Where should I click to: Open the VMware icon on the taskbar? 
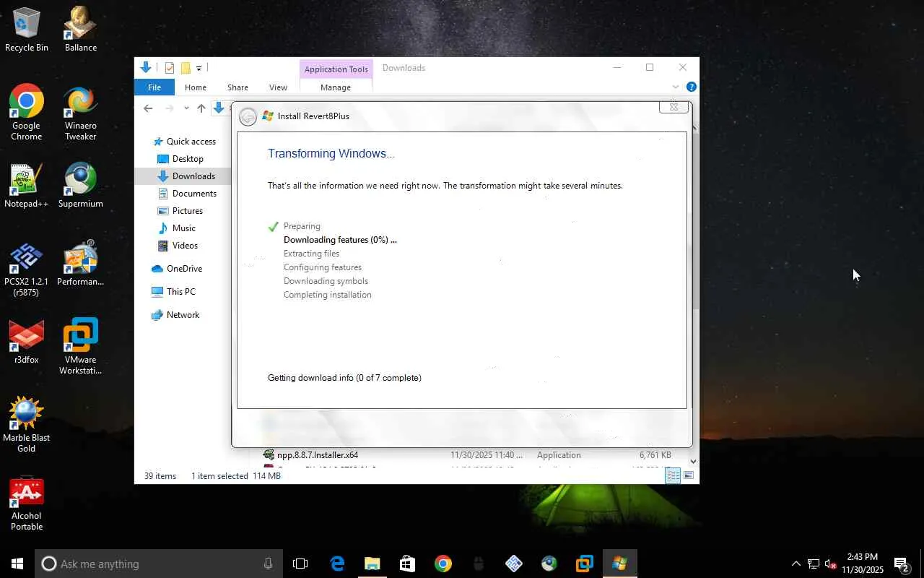pos(584,564)
